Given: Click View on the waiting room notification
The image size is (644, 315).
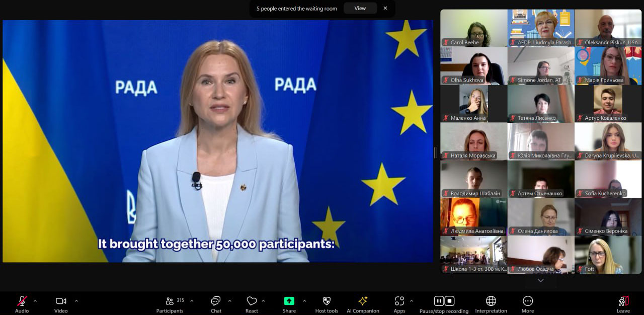Looking at the screenshot, I should click(x=360, y=8).
